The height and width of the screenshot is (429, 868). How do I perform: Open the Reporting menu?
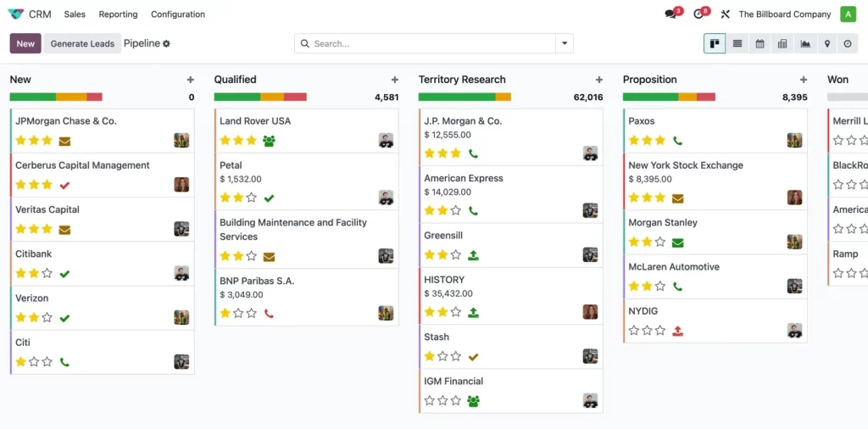click(118, 14)
